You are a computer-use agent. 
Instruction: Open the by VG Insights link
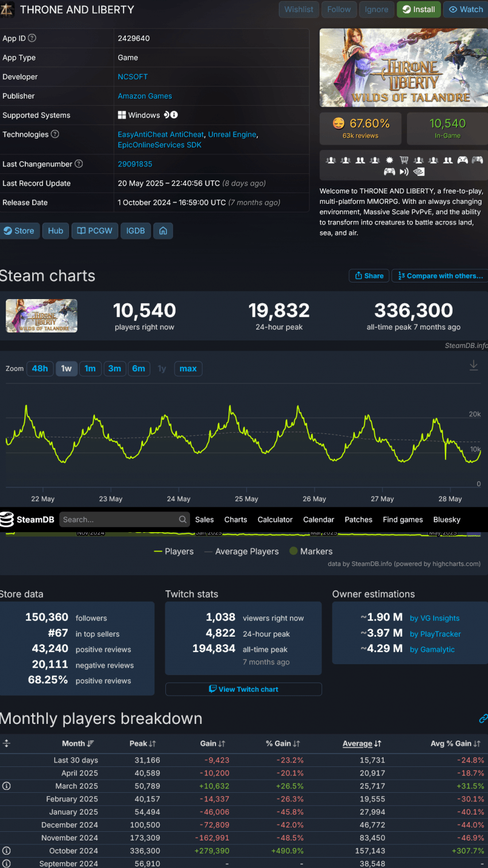(435, 618)
